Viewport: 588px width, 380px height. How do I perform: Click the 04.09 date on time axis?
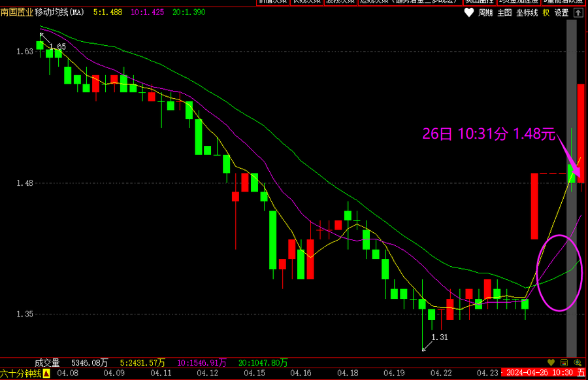[x=114, y=373]
